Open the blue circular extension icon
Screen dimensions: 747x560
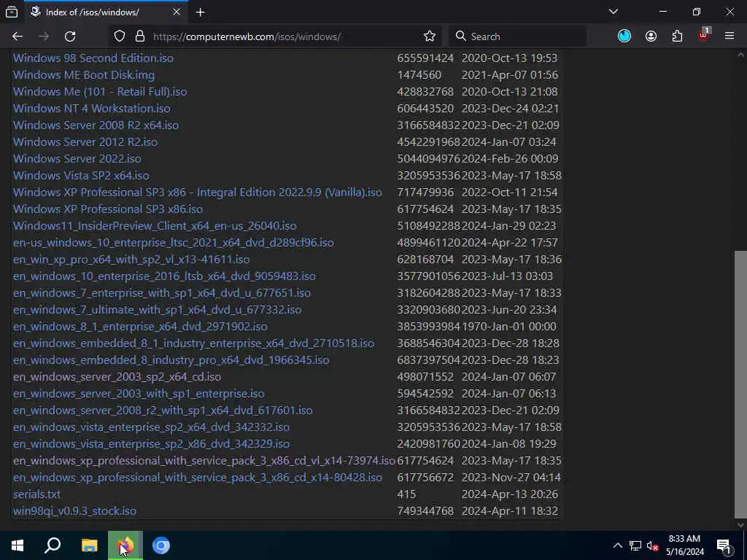624,36
